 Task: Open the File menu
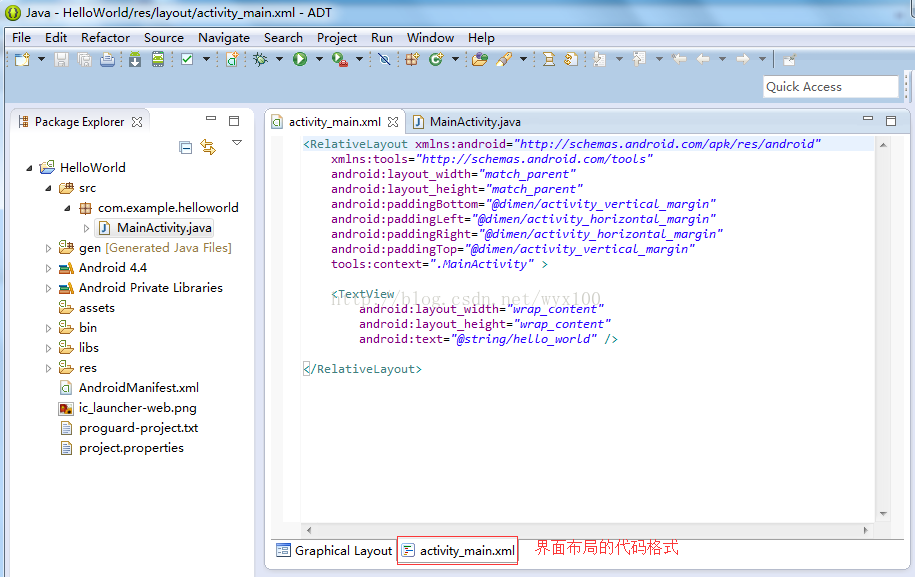tap(22, 38)
